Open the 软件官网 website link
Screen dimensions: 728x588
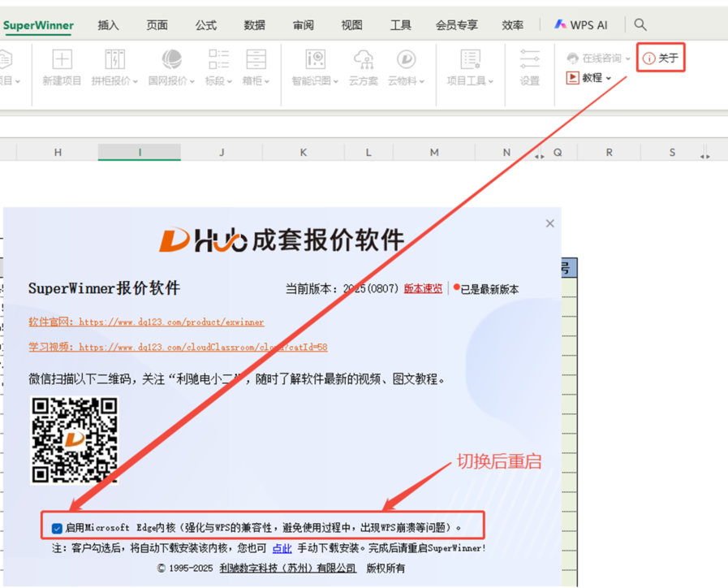pyautogui.click(x=146, y=322)
